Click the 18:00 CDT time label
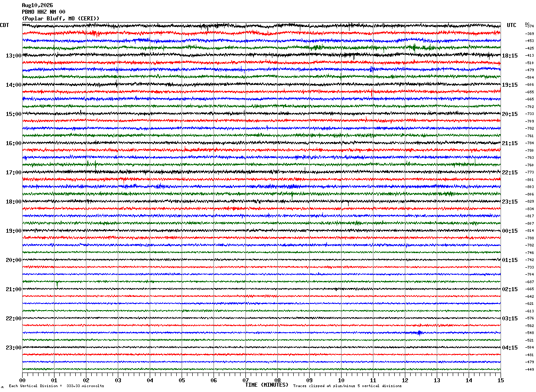Screen dimensions: 536x392 (14, 202)
